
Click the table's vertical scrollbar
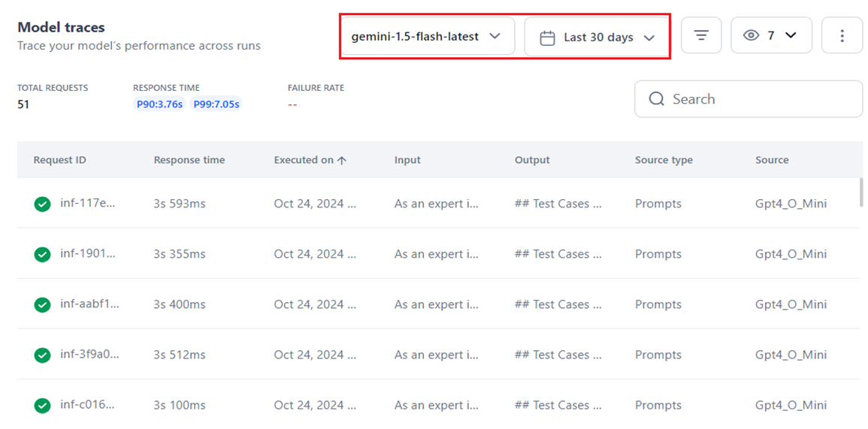coord(861,192)
